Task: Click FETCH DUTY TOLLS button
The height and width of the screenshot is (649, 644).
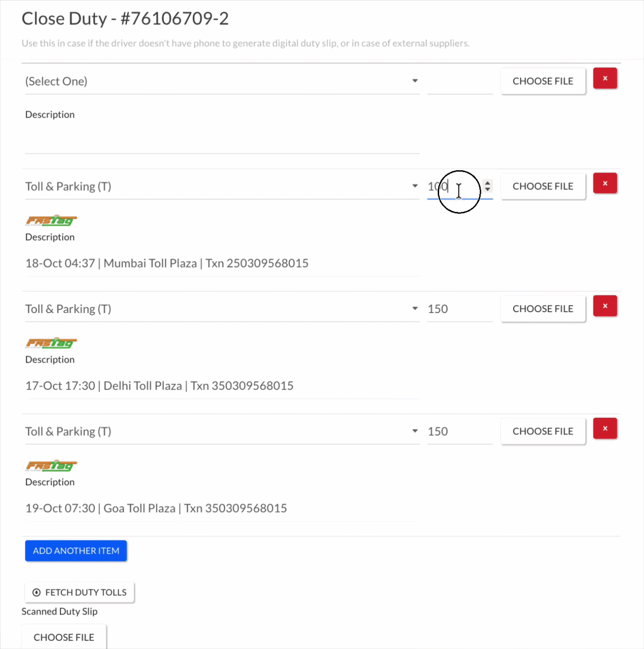Action: tap(79, 593)
